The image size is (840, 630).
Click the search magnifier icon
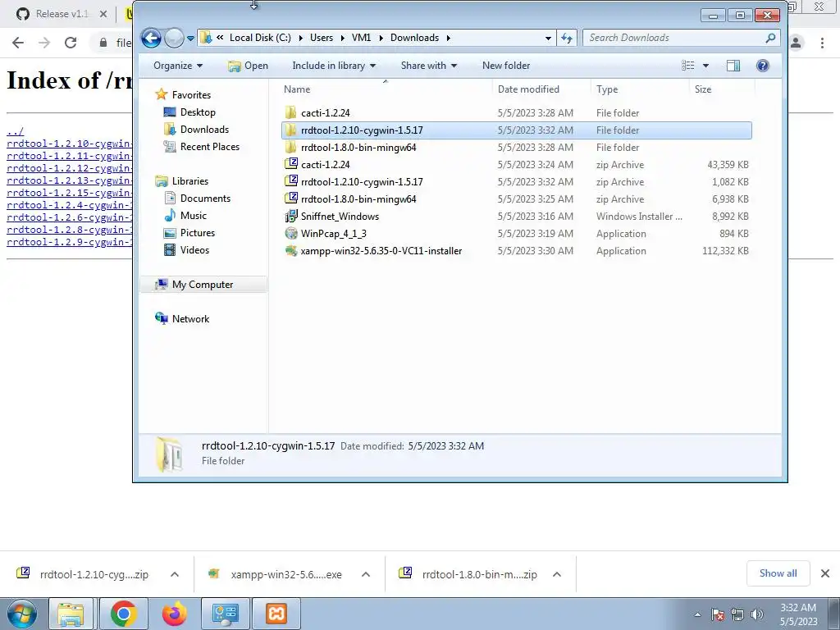770,38
